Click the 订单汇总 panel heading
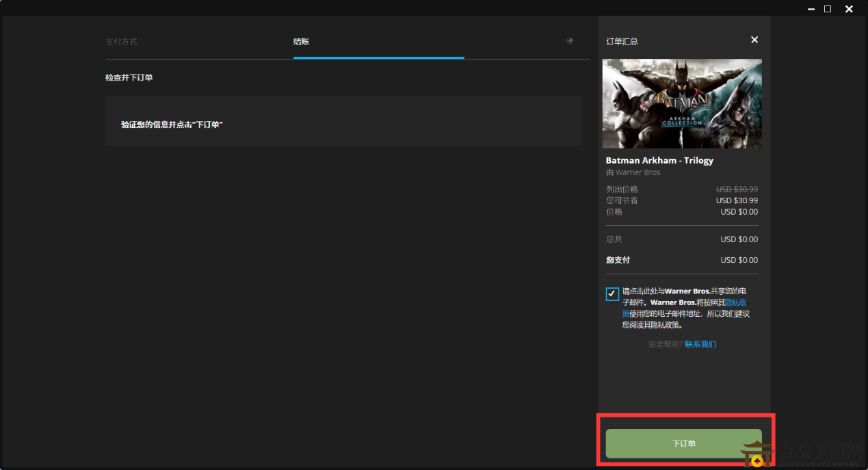 coord(622,42)
